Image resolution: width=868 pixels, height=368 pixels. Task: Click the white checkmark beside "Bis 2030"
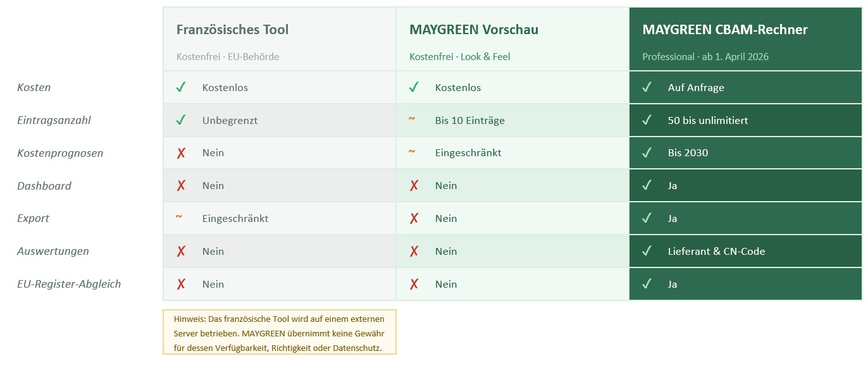pyautogui.click(x=647, y=153)
